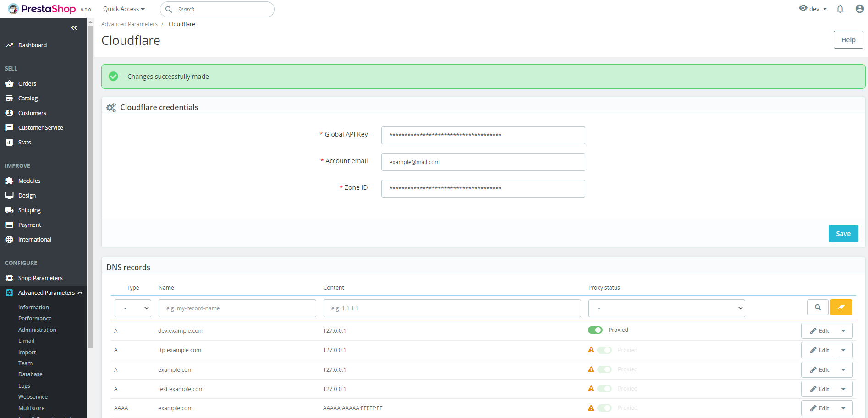The width and height of the screenshot is (868, 418).
Task: Click the Modules puzzle icon
Action: click(9, 181)
